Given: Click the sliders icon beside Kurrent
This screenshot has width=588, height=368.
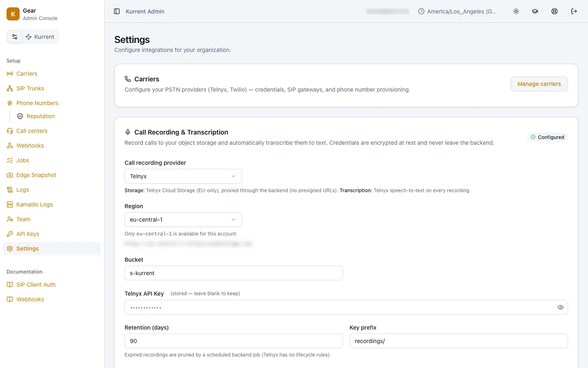Looking at the screenshot, I should point(15,37).
